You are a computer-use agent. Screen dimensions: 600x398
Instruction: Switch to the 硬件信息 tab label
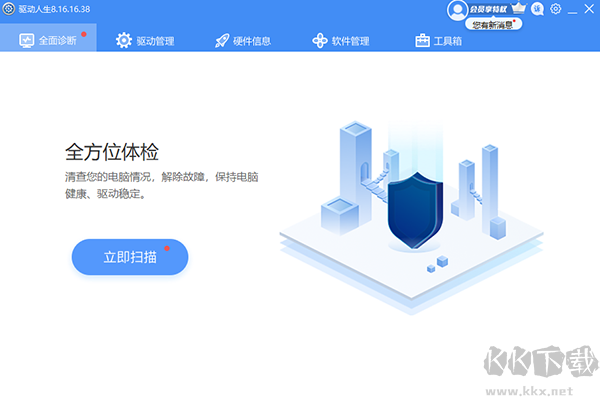click(252, 41)
